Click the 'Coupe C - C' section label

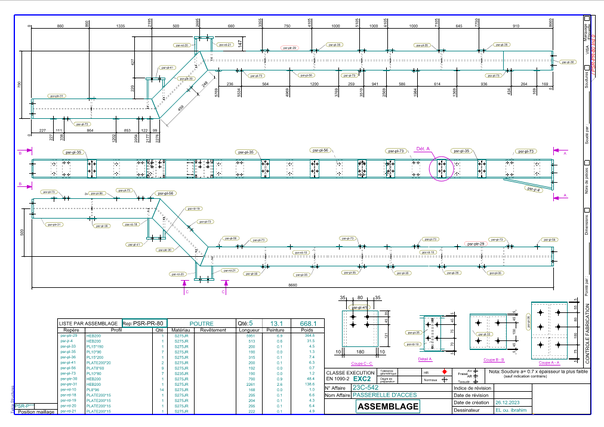tap(362, 364)
